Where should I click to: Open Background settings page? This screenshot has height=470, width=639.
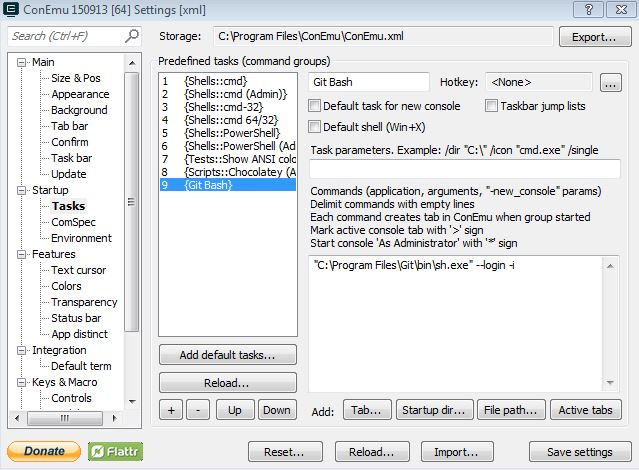click(79, 110)
